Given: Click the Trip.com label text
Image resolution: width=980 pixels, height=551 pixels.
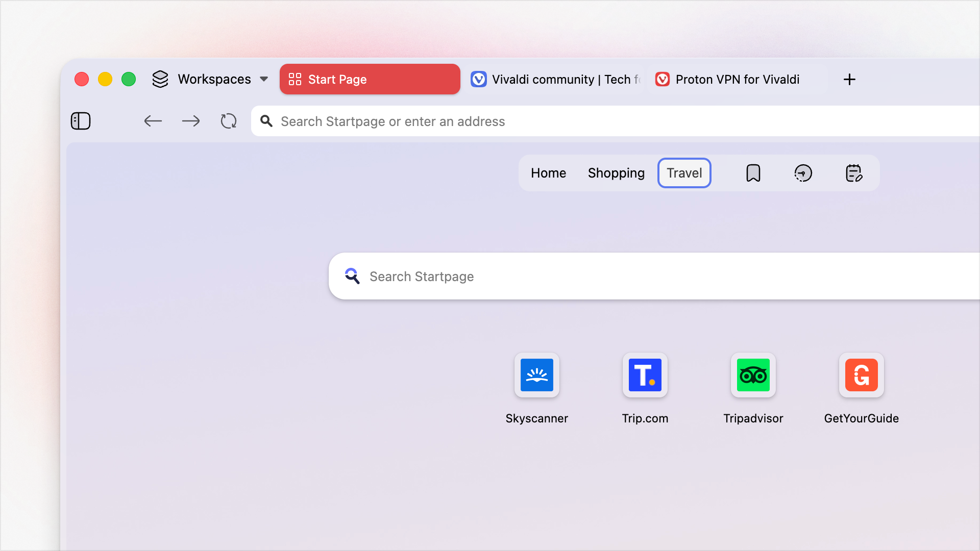Looking at the screenshot, I should click(645, 418).
